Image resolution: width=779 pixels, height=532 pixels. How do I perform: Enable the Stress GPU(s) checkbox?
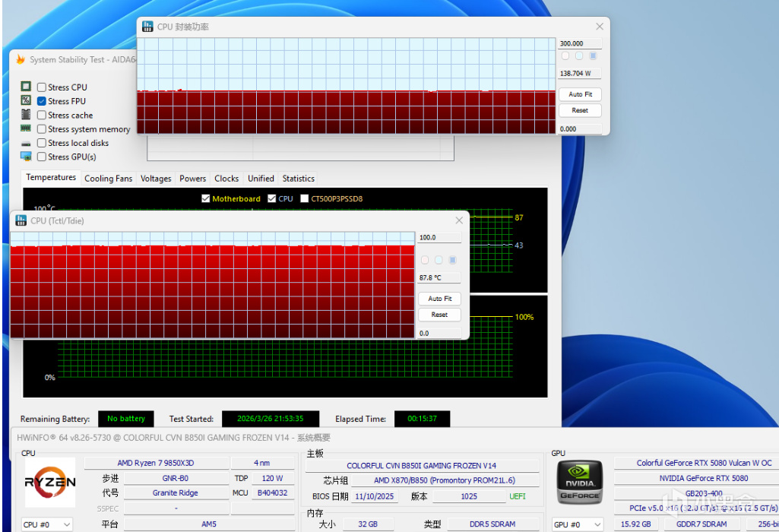[x=42, y=157]
